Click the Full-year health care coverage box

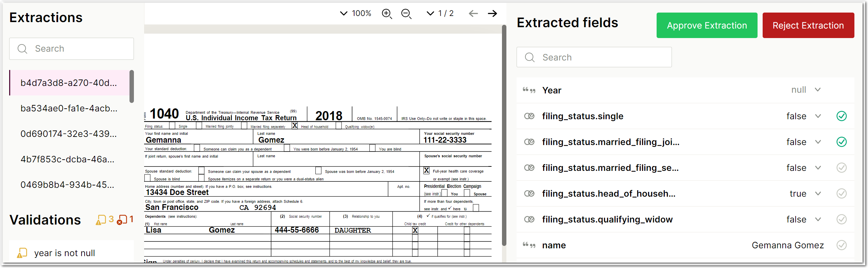click(x=426, y=171)
